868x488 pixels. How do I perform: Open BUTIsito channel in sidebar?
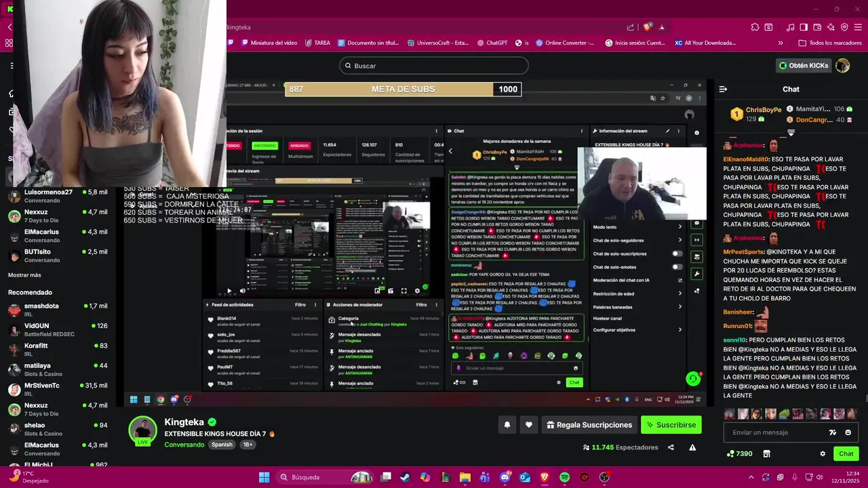click(58, 256)
